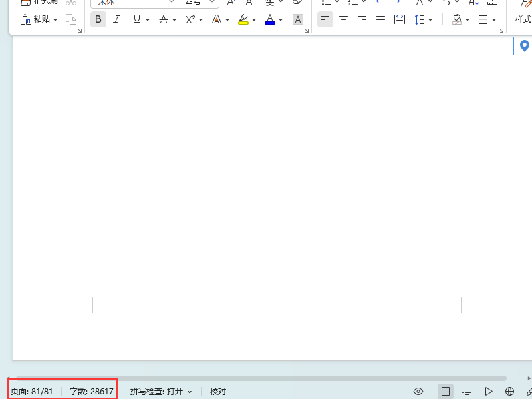Apply character shading icon
532x399 pixels.
click(297, 19)
